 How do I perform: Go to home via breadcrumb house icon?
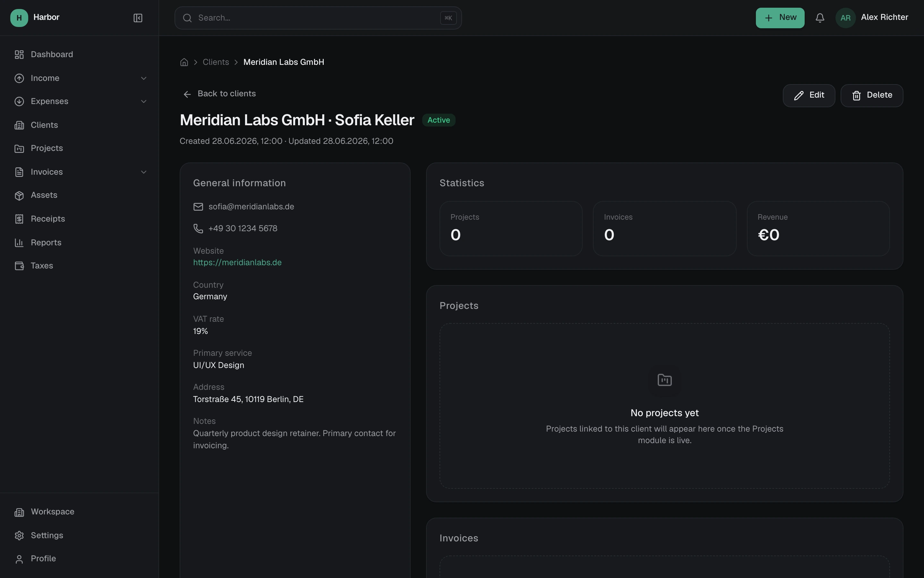(184, 62)
